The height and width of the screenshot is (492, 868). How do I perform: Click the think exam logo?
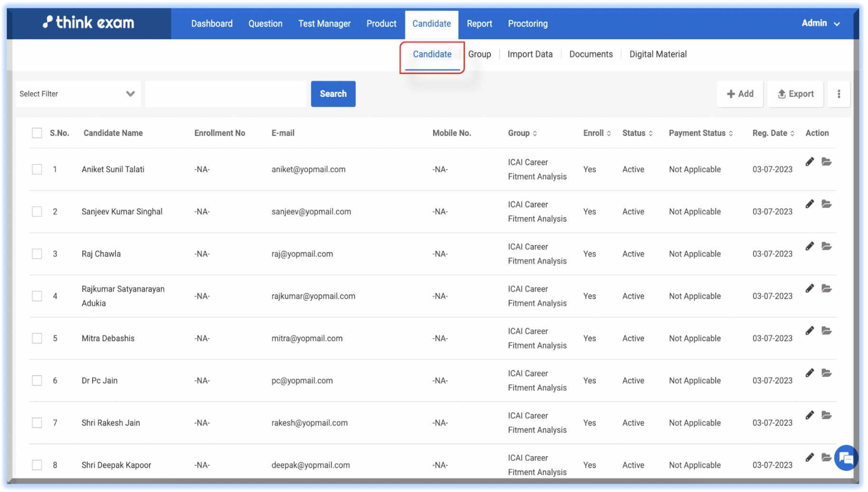click(x=89, y=22)
